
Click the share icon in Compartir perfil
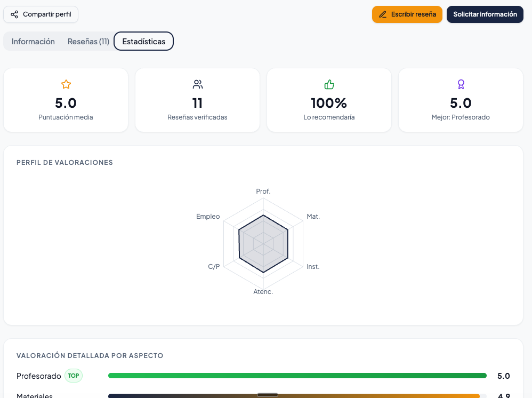pyautogui.click(x=14, y=14)
